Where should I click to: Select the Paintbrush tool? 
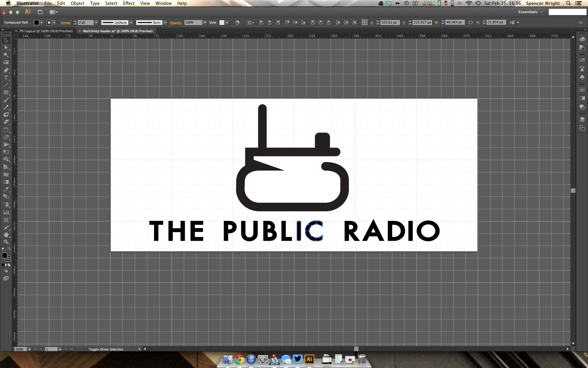click(6, 100)
